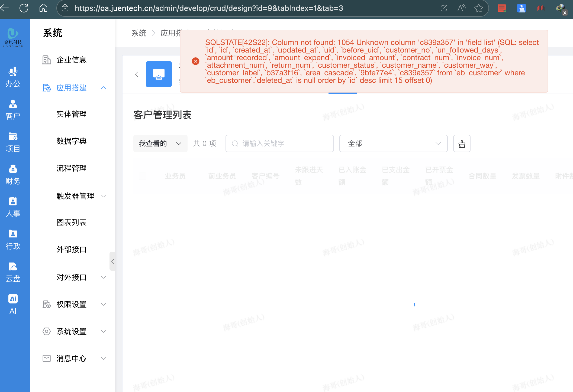Select 数据字典 menu item
The image size is (573, 392).
(x=71, y=141)
